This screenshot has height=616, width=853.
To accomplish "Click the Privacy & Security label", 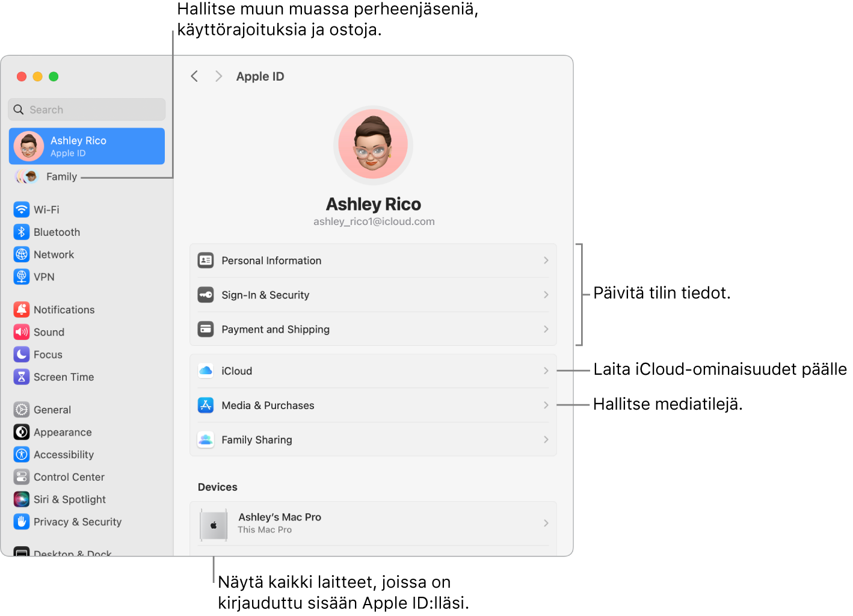I will 78,522.
